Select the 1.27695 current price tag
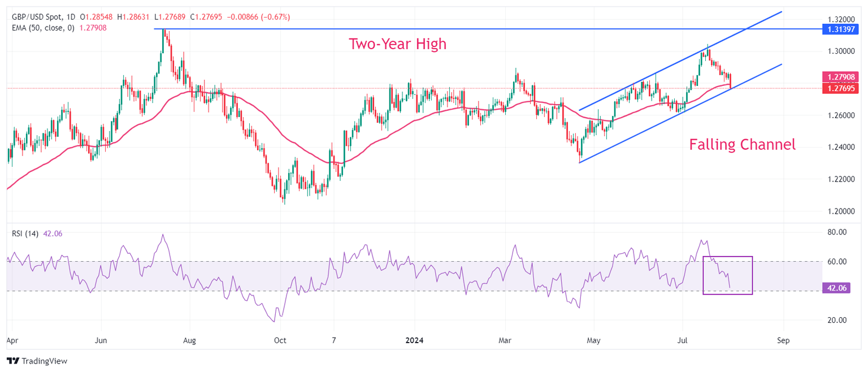This screenshot has width=868, height=372. point(841,88)
